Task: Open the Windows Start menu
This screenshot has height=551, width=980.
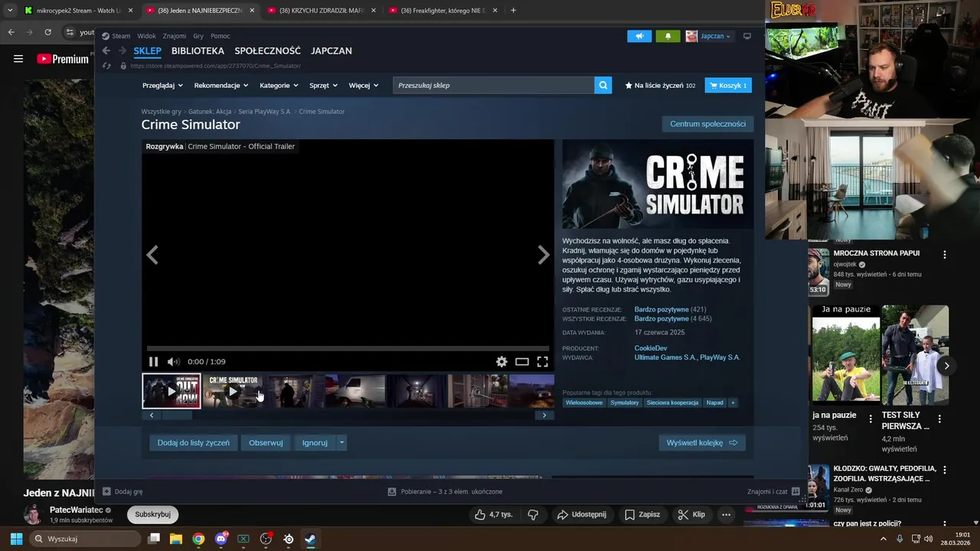Action: coord(16,539)
